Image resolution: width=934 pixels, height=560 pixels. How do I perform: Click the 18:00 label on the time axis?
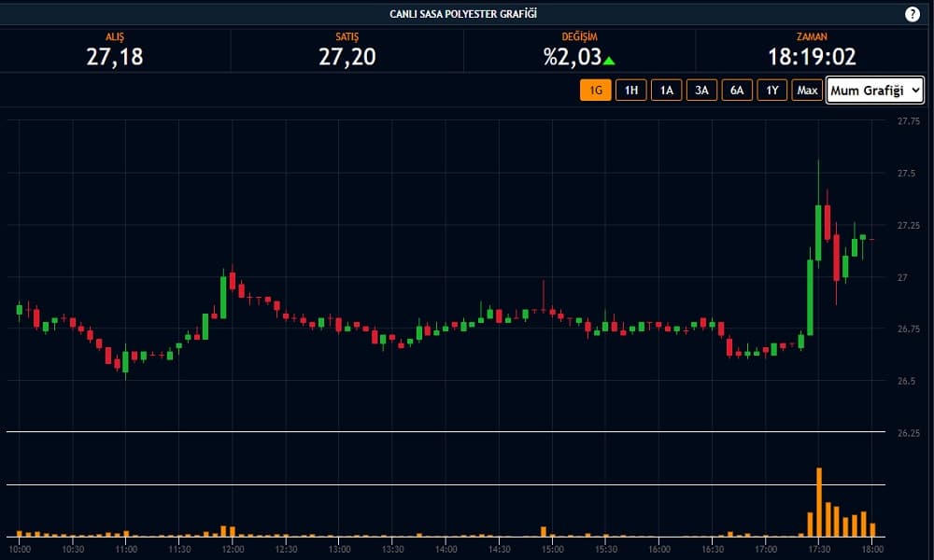point(872,550)
